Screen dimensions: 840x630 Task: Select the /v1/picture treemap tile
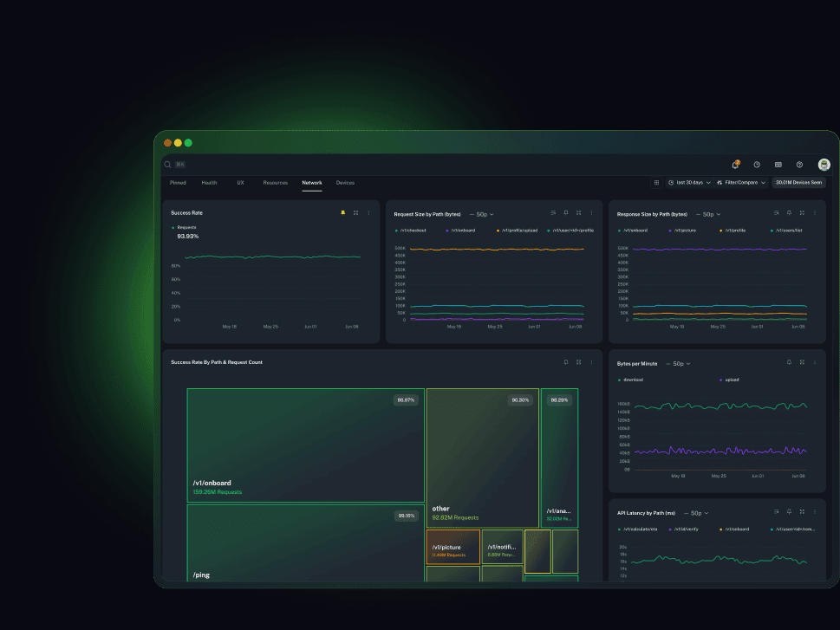[453, 547]
